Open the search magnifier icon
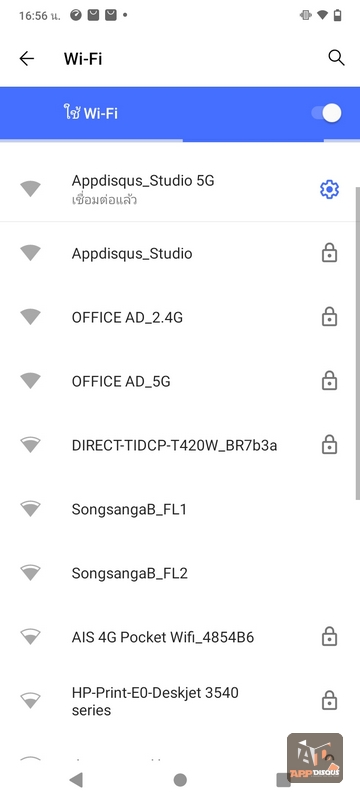Image resolution: width=360 pixels, height=800 pixels. click(336, 58)
